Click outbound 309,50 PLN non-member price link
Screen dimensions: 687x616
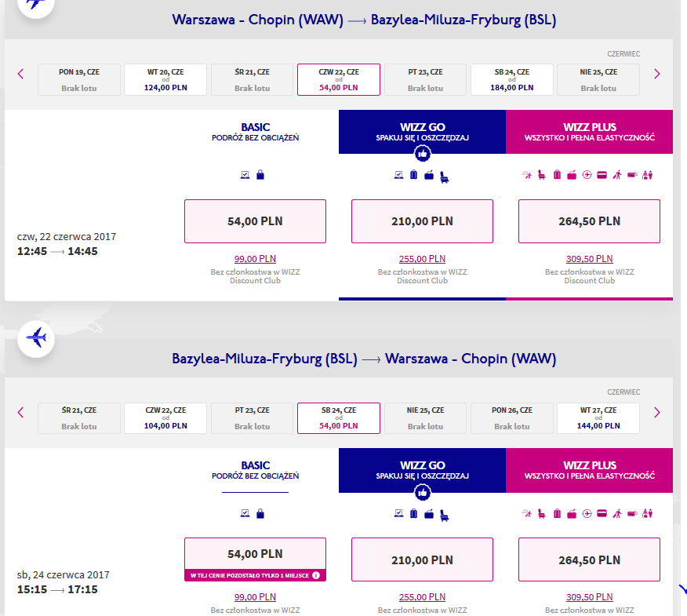click(x=589, y=259)
